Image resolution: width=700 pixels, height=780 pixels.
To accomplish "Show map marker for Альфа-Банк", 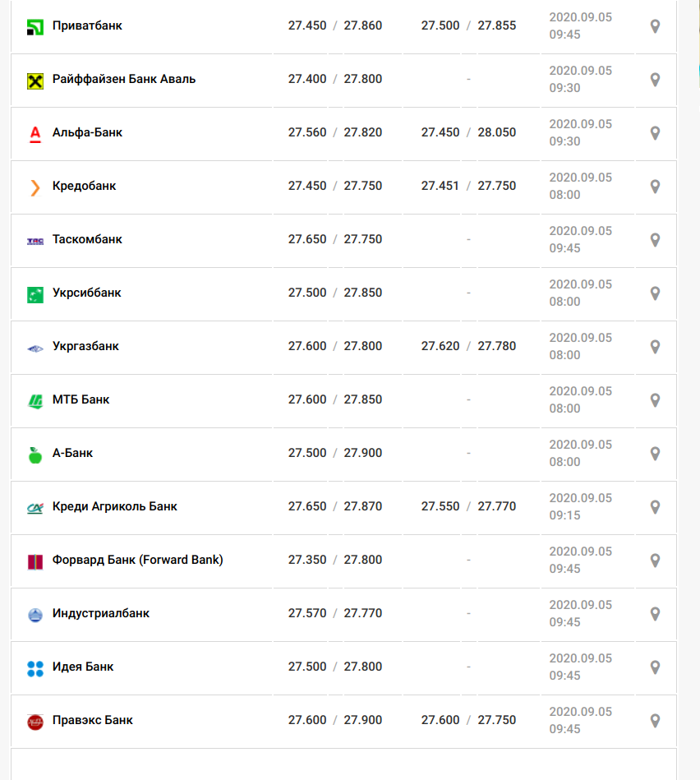I will (x=656, y=133).
